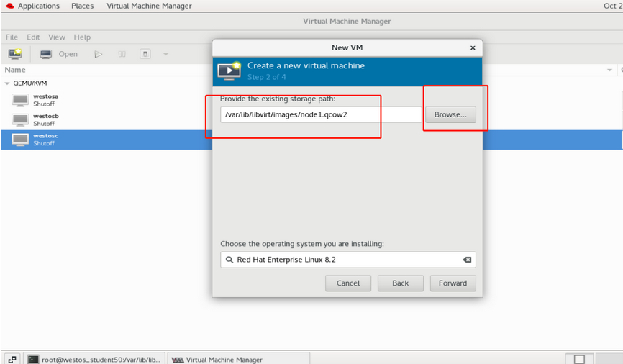Click the Run virtual machine play icon
The image size is (623, 364).
pyautogui.click(x=98, y=54)
